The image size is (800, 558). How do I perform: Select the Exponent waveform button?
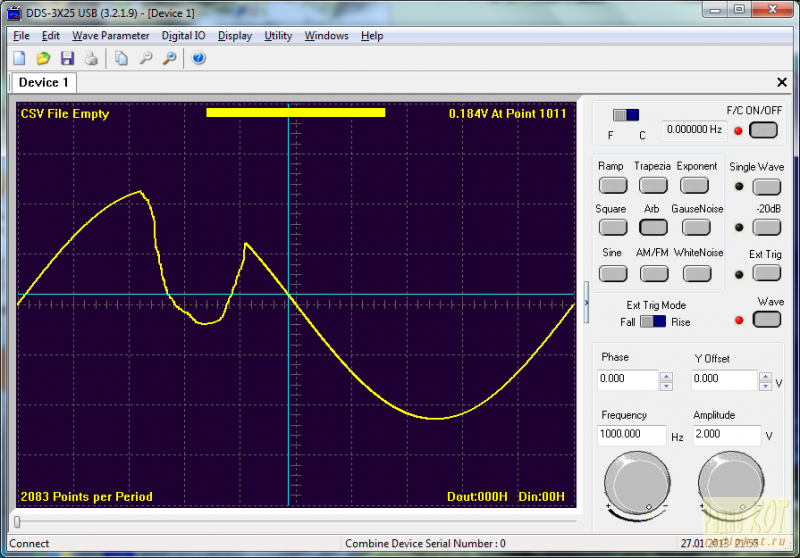click(694, 185)
